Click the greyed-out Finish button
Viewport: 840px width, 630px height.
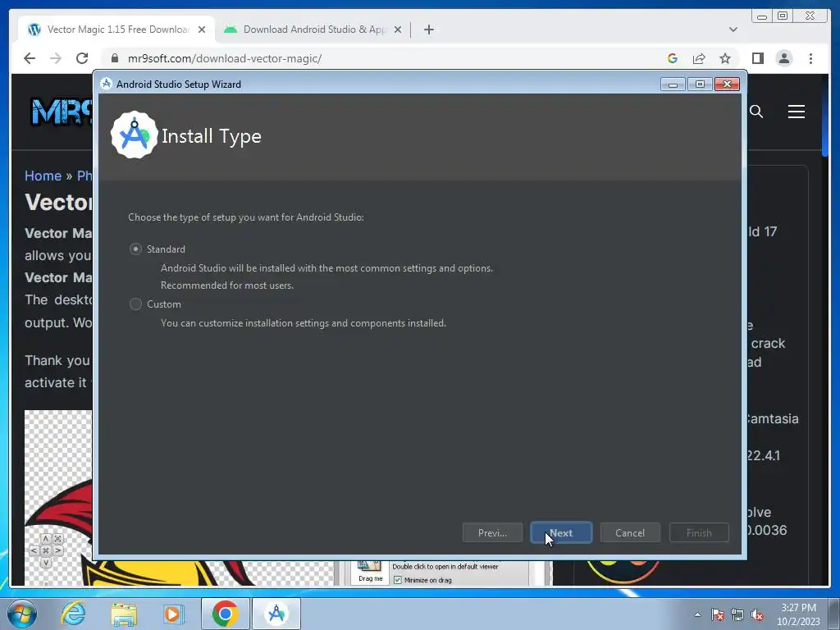pos(699,533)
